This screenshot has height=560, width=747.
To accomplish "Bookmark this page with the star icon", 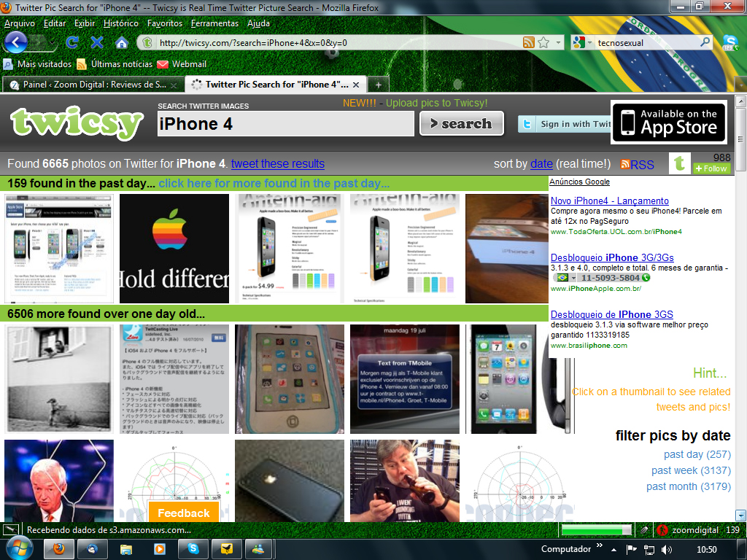I will (x=543, y=42).
